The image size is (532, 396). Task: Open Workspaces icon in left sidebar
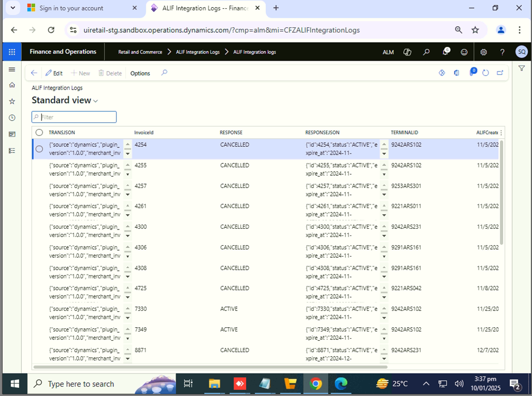[x=12, y=134]
